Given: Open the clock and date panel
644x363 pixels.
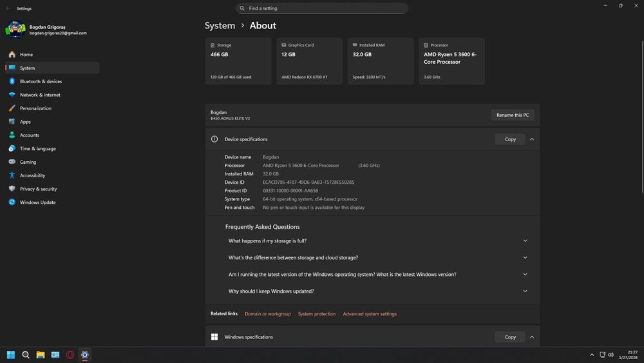Looking at the screenshot, I should [629, 355].
